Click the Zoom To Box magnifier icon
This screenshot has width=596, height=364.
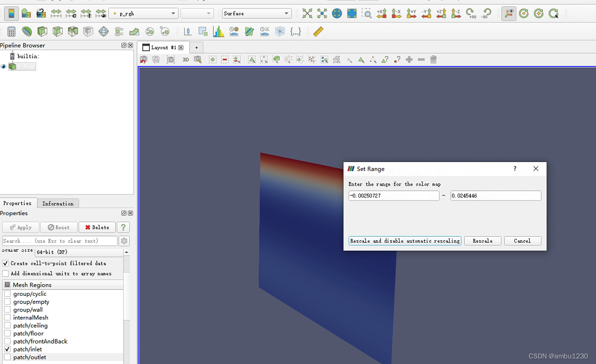point(366,14)
